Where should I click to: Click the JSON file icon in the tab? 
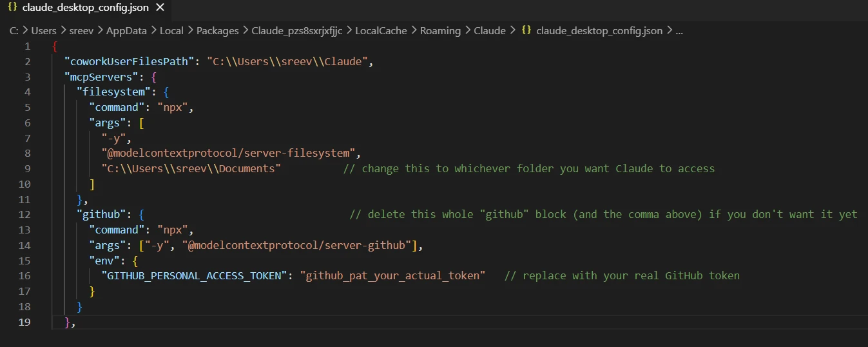coord(12,8)
